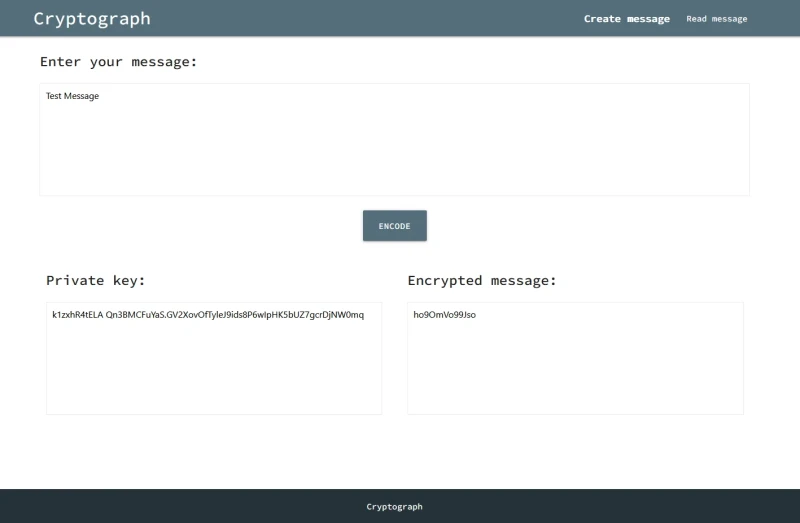The image size is (800, 523).
Task: Click the 'Encrypted message:' heading
Action: point(481,281)
